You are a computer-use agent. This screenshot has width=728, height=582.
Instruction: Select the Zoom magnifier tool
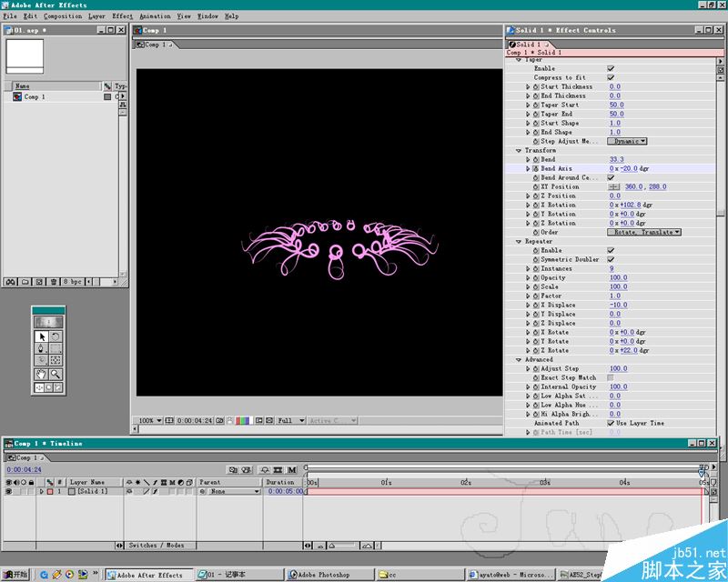click(x=56, y=375)
